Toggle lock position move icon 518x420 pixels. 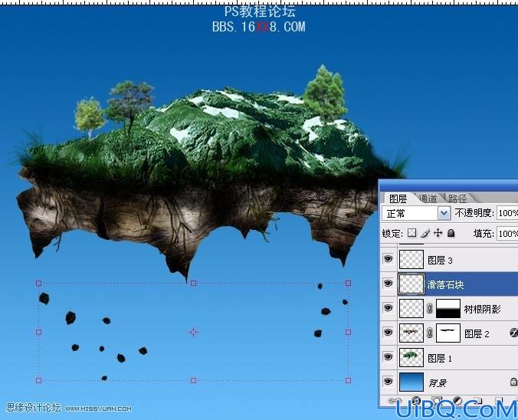point(438,233)
